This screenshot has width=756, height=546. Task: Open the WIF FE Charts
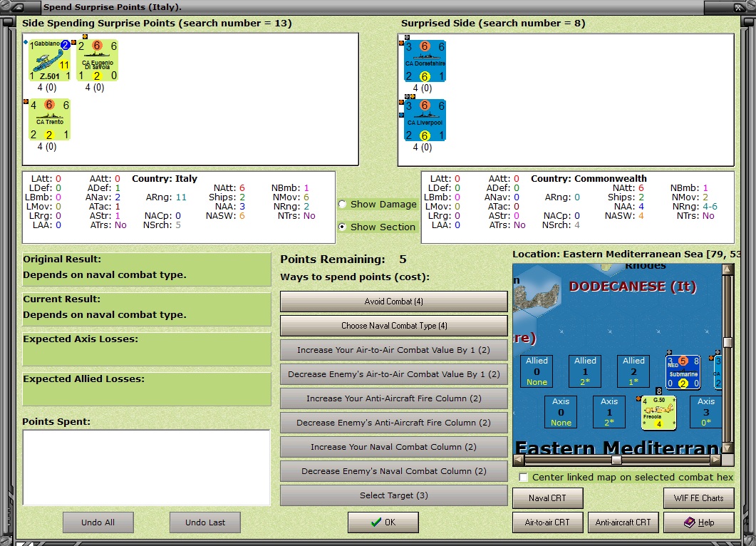pyautogui.click(x=698, y=498)
